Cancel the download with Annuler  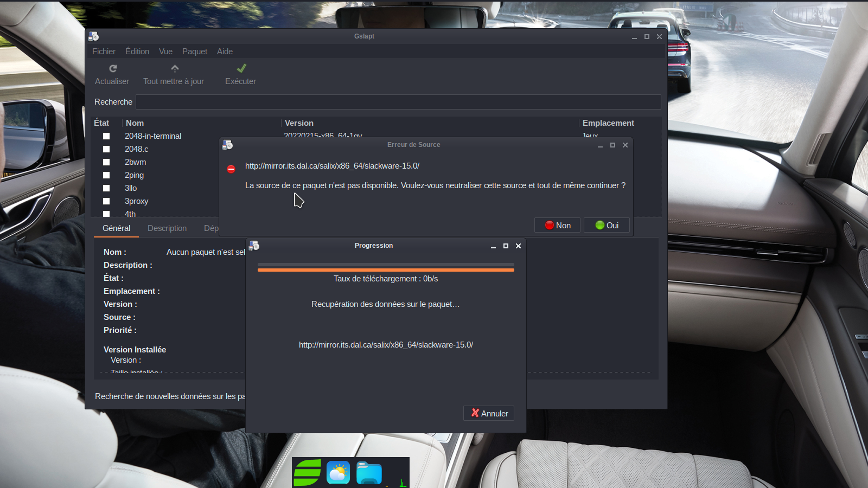click(489, 413)
